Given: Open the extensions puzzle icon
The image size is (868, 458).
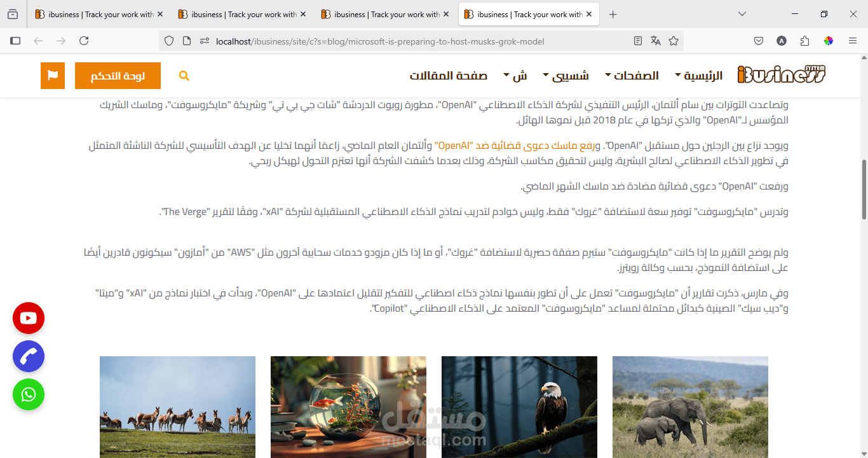Looking at the screenshot, I should 805,41.
